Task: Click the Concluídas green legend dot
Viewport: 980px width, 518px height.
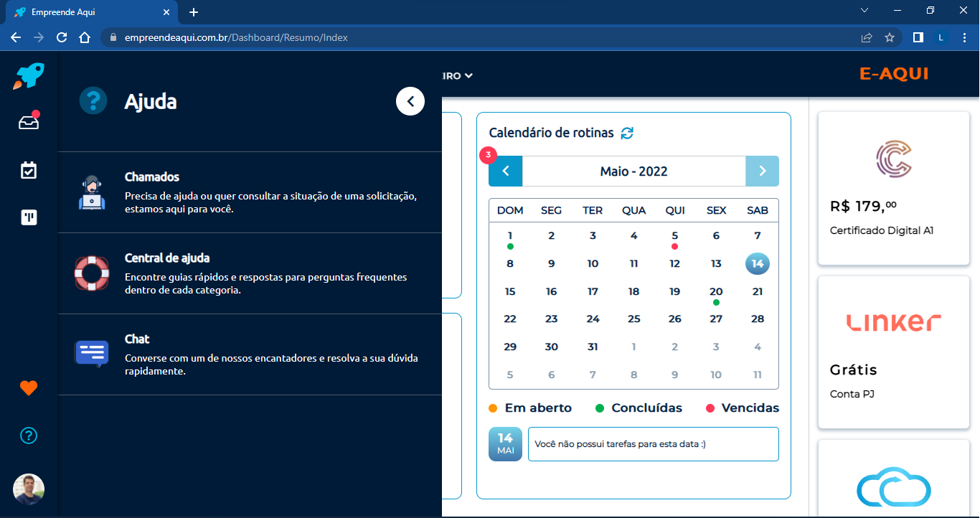Action: click(x=600, y=408)
